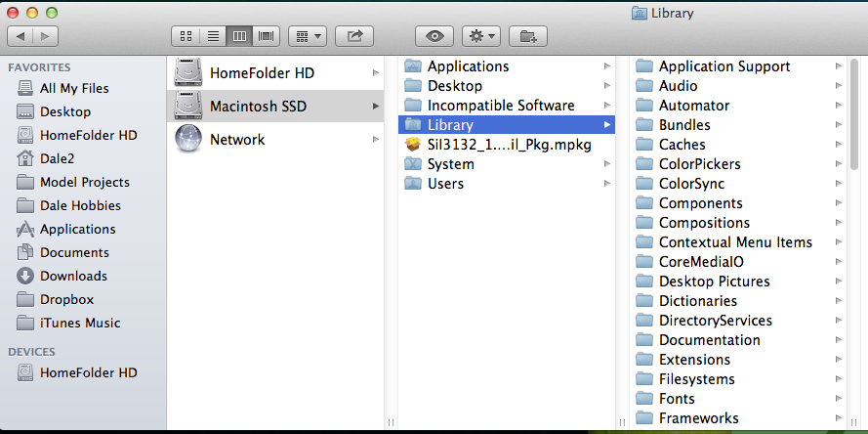
Task: Open the Automator folder
Action: (738, 106)
